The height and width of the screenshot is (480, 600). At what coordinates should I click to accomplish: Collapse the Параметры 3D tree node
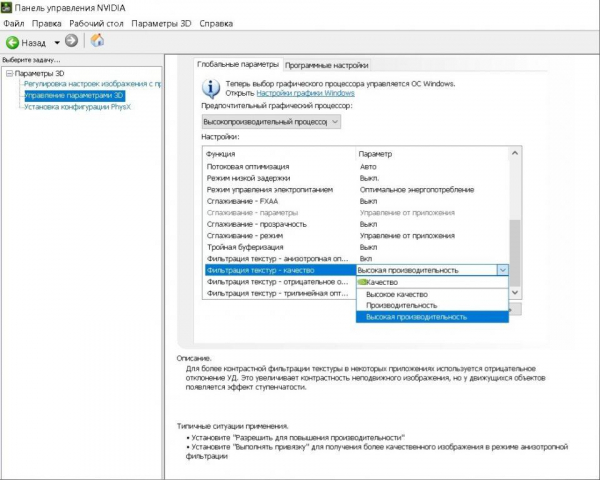pyautogui.click(x=10, y=73)
